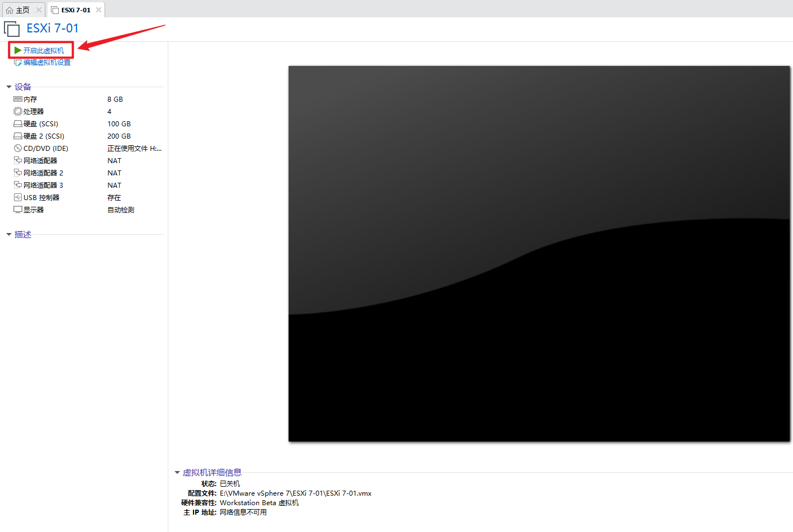The height and width of the screenshot is (532, 793).
Task: Select the 硬盘 2 (SCSI) device label
Action: click(x=44, y=136)
